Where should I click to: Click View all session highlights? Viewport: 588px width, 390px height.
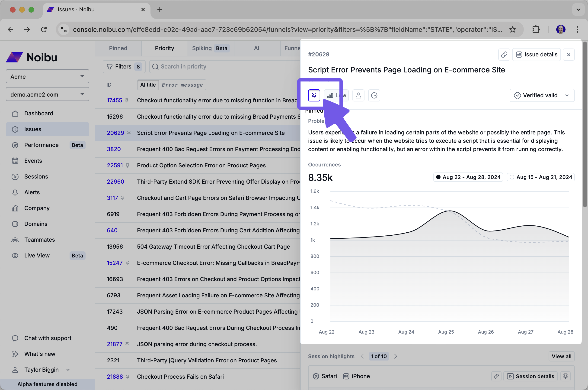[x=561, y=356]
